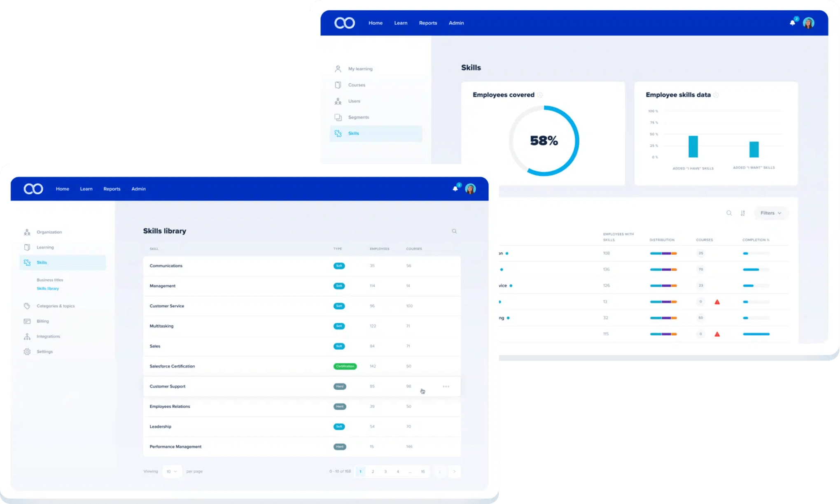Select the Settings gear in the sidebar
Image resolution: width=840 pixels, height=504 pixels.
(x=27, y=351)
